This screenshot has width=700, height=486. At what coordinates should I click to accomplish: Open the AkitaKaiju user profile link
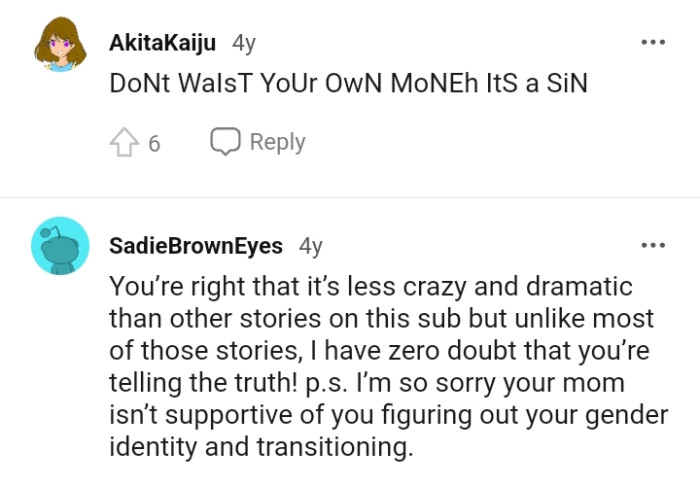click(x=163, y=43)
